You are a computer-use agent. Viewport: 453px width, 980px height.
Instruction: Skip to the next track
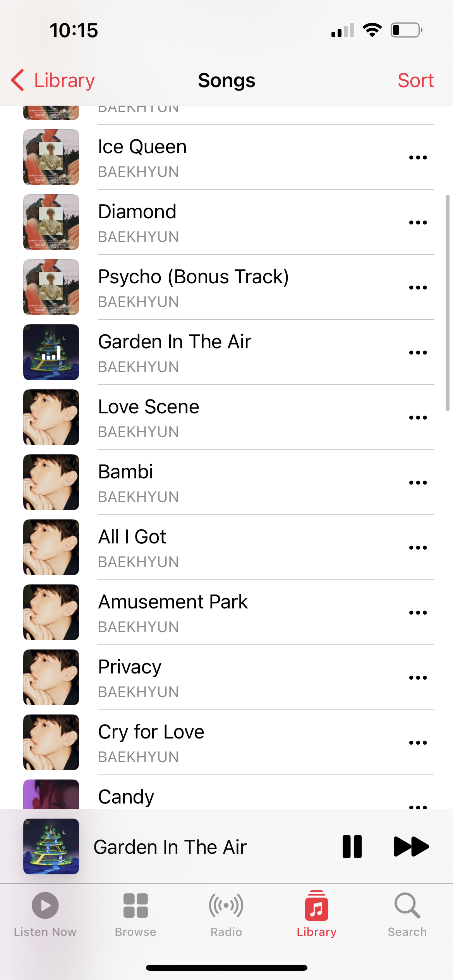(x=411, y=846)
